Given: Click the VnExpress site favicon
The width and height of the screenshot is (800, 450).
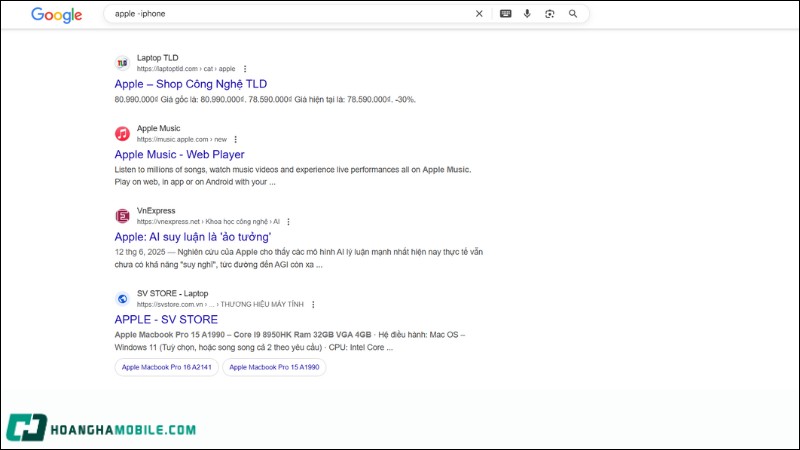Looking at the screenshot, I should pyautogui.click(x=122, y=216).
